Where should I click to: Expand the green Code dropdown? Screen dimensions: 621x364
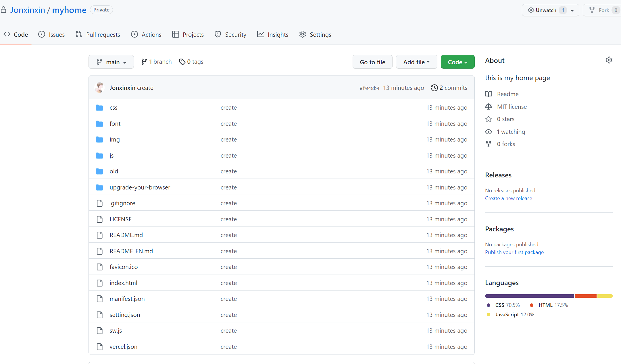point(457,62)
